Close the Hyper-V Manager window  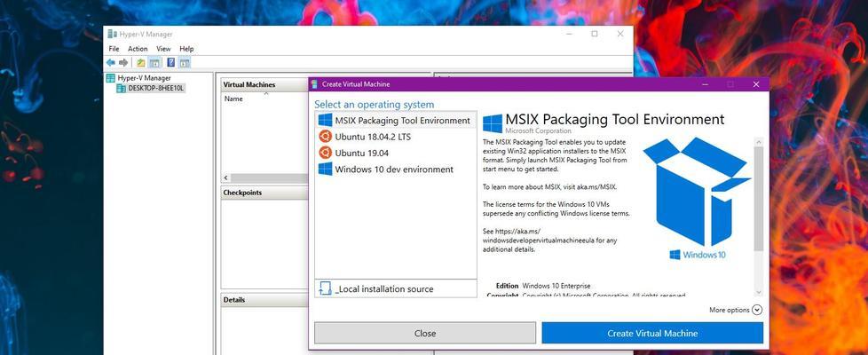tap(620, 34)
